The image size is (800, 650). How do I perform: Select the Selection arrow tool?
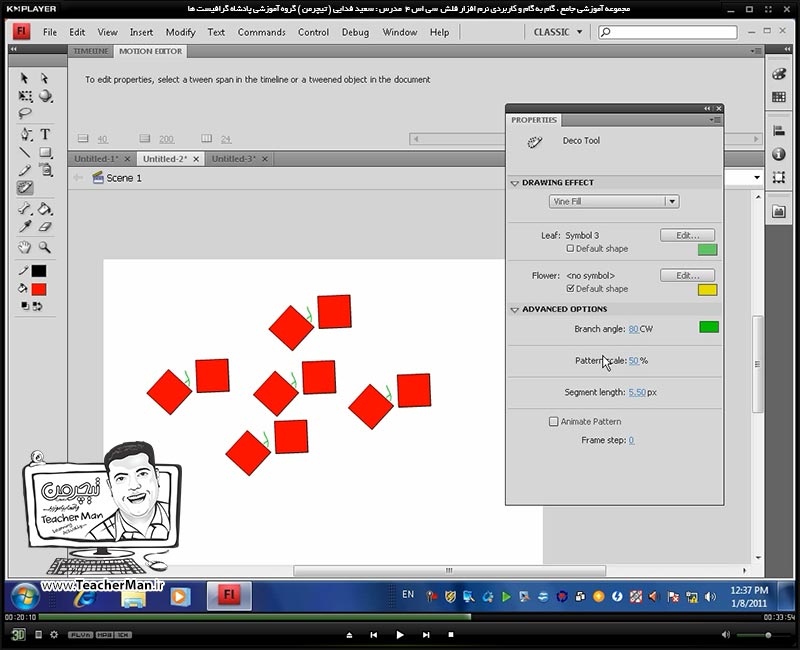point(24,78)
